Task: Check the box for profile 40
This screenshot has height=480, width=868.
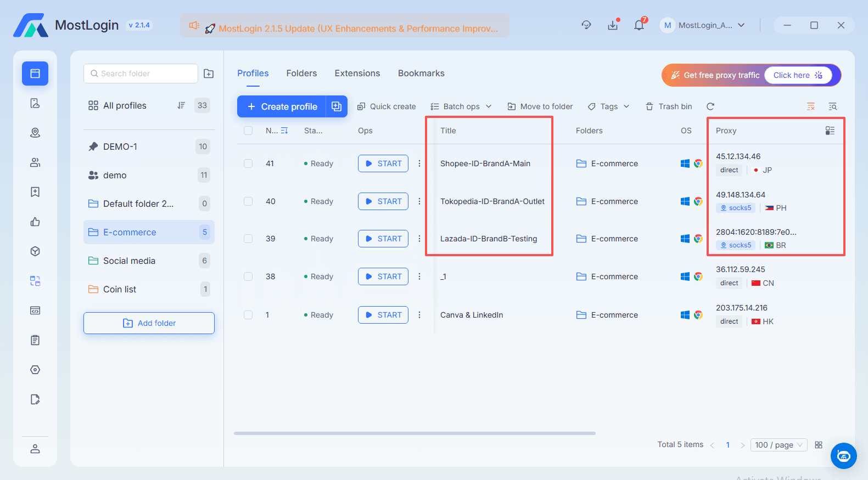Action: pyautogui.click(x=248, y=201)
